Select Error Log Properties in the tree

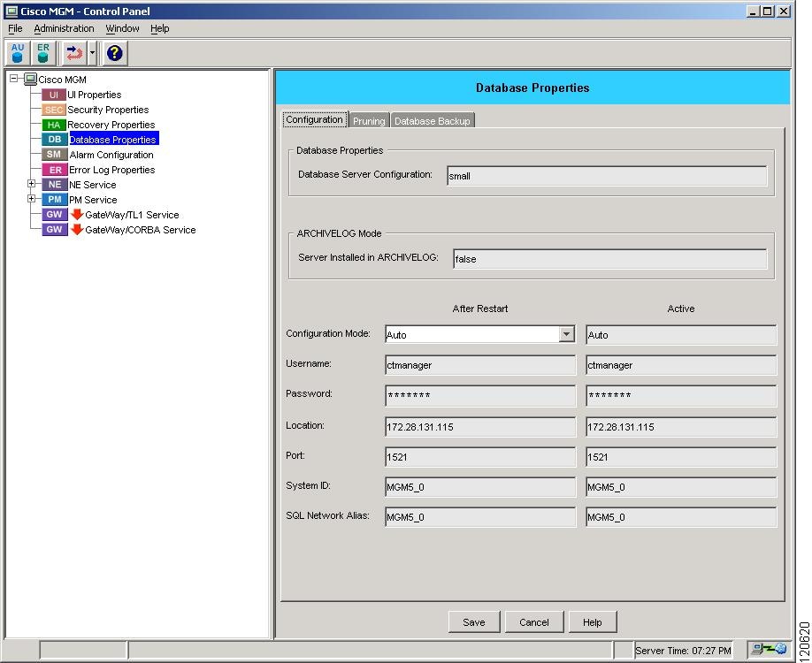111,170
